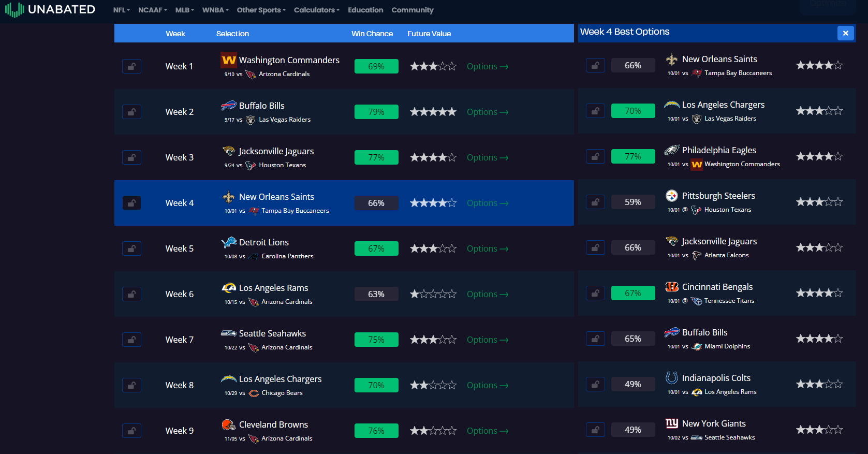Lock the Philadelphia Eagles best option

pos(595,156)
